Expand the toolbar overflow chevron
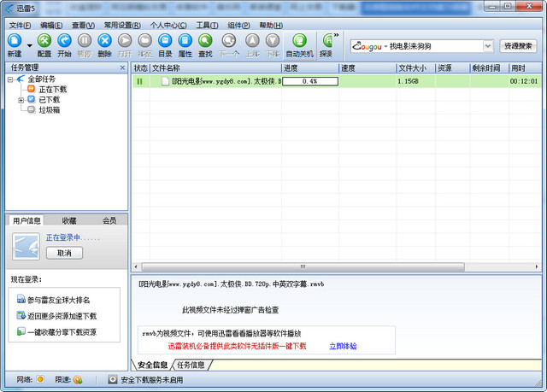This screenshot has width=547, height=392. 336,35
